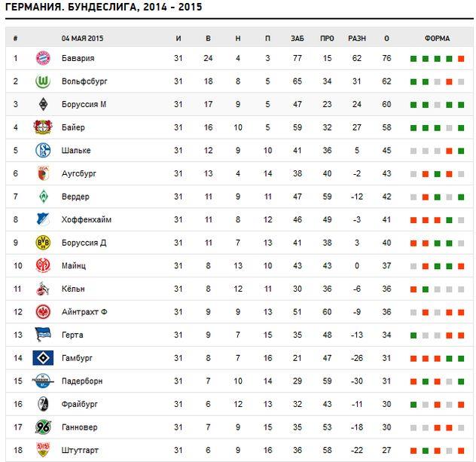
Task: Click the Borussia Dortmund yellow logo
Action: [43, 243]
